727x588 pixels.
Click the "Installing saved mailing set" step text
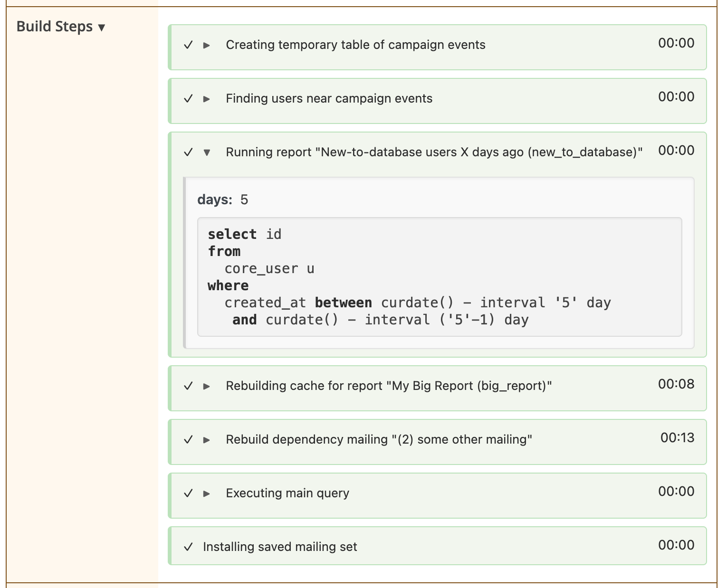pos(280,547)
